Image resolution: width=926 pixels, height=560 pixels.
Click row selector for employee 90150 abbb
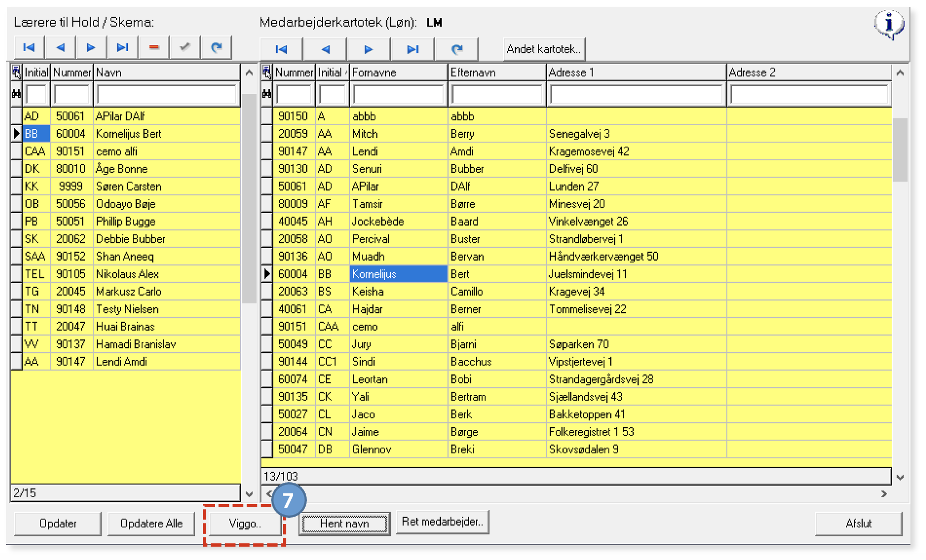[267, 116]
